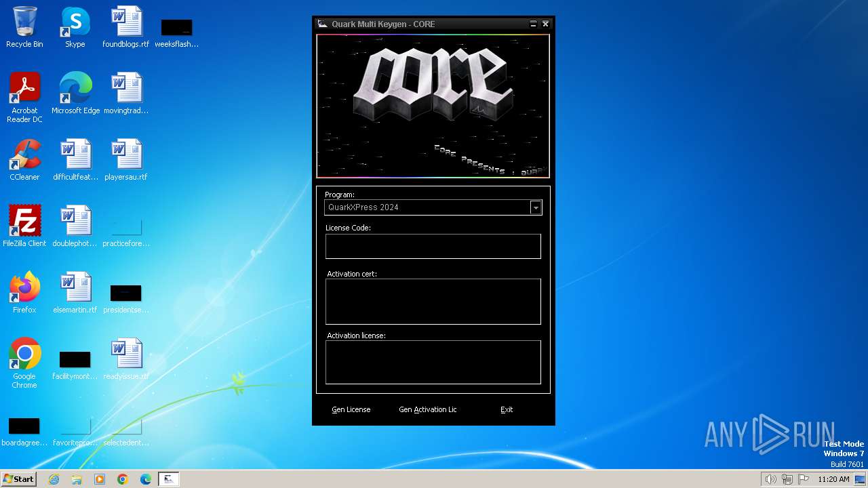The height and width of the screenshot is (488, 868).
Task: Select the QuarkXPress 2024 combo box
Action: pyautogui.click(x=433, y=207)
